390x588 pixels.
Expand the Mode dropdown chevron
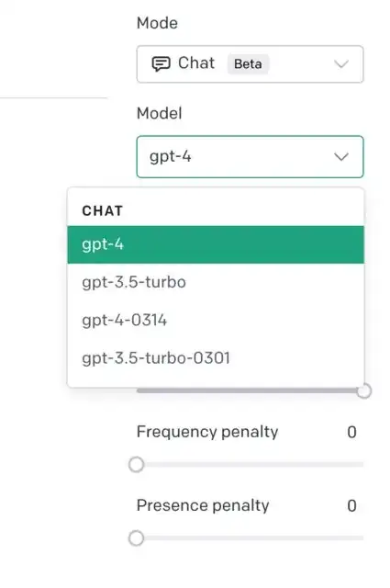click(x=341, y=64)
